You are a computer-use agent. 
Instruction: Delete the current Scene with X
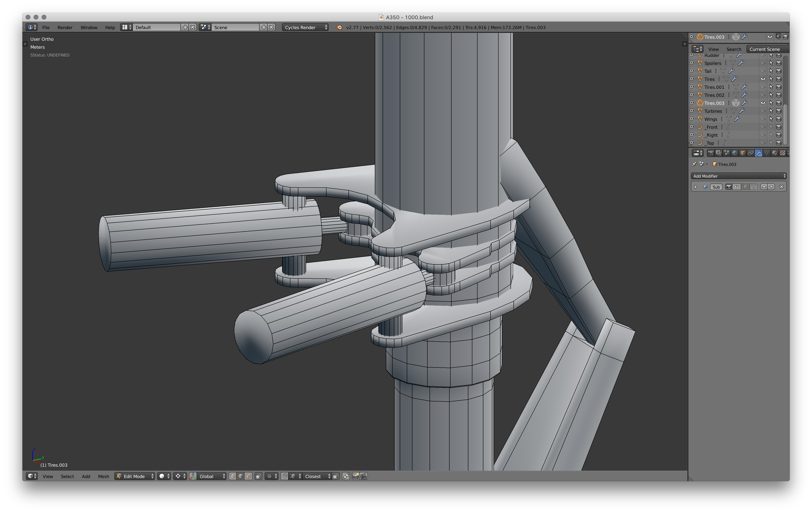[272, 27]
